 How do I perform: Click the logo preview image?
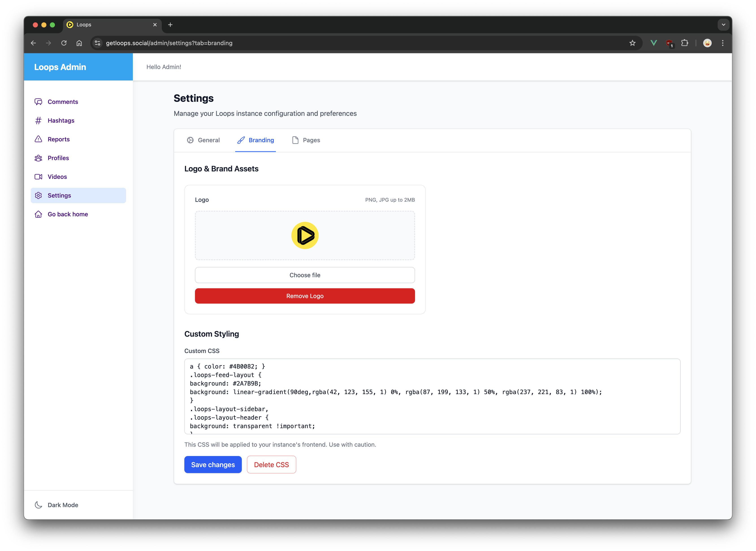point(305,235)
